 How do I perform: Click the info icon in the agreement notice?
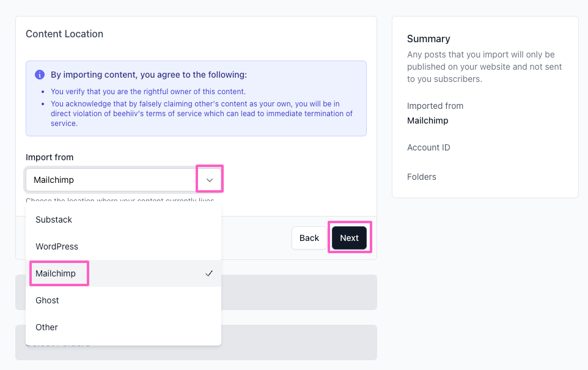pos(40,75)
